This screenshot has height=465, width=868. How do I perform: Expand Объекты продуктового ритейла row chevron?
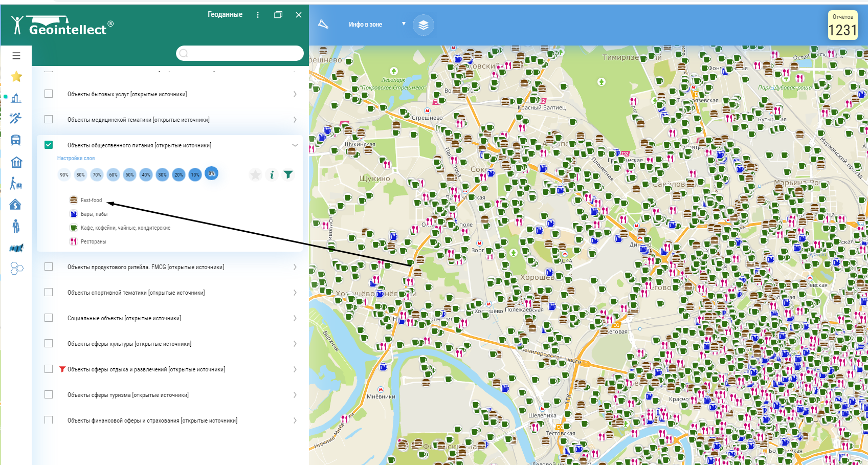[295, 267]
